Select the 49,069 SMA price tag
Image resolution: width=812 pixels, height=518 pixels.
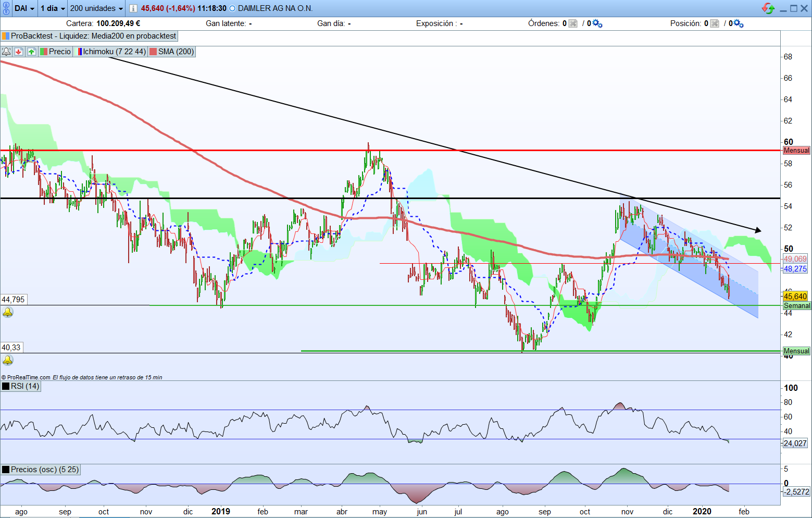click(x=795, y=259)
